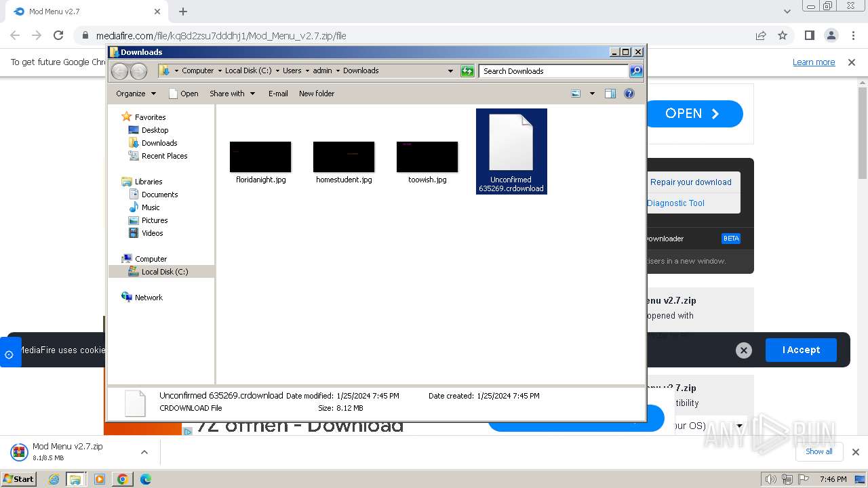Open Repair your download link
This screenshot has width=868, height=488.
click(690, 182)
